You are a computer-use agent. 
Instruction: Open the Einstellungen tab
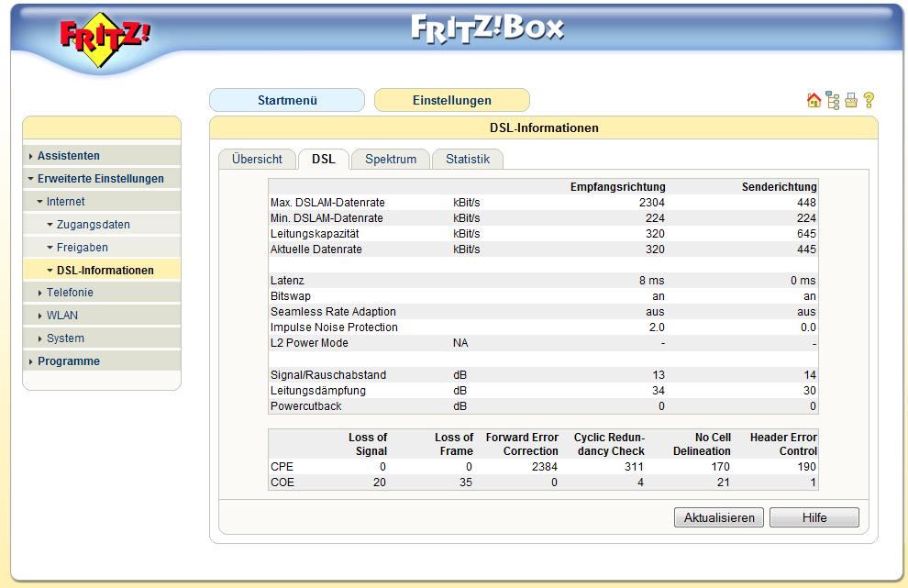tap(451, 100)
